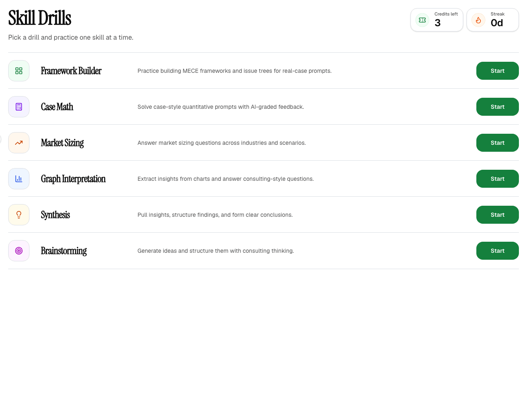Click the orange flame streak icon
The width and height of the screenshot is (532, 409).
[x=478, y=20]
